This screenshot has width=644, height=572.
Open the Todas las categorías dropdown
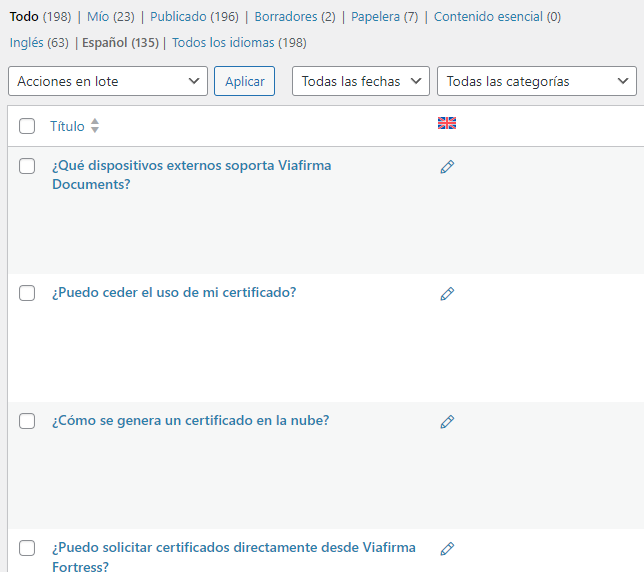[x=537, y=81]
